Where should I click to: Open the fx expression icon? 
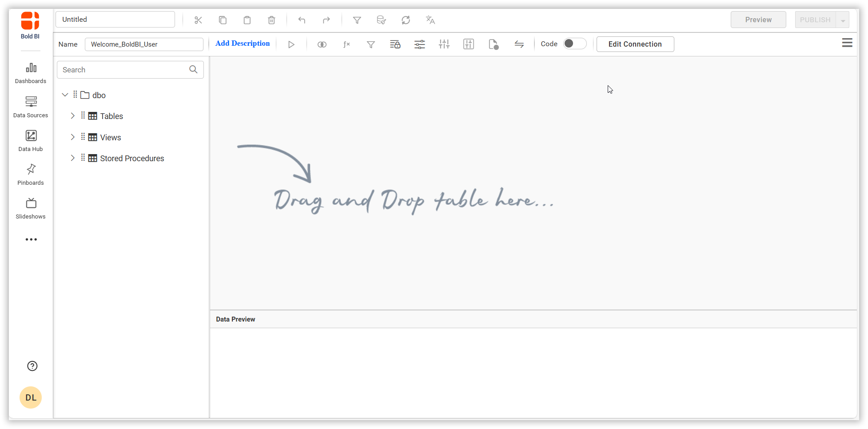tap(346, 44)
